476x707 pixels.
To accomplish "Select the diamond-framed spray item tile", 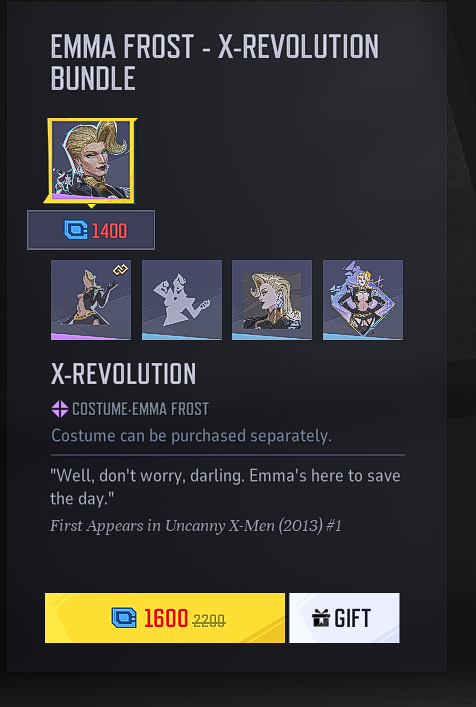I will (x=363, y=300).
